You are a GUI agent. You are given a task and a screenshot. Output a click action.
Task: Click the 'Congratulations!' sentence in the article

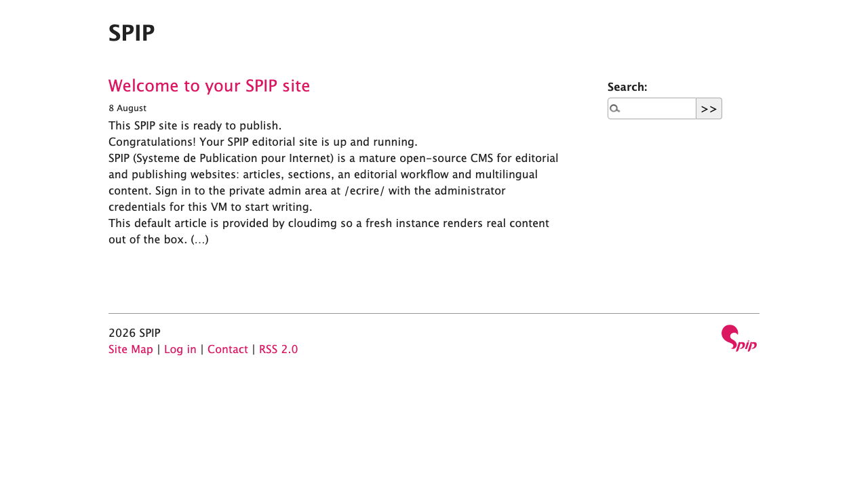(263, 142)
